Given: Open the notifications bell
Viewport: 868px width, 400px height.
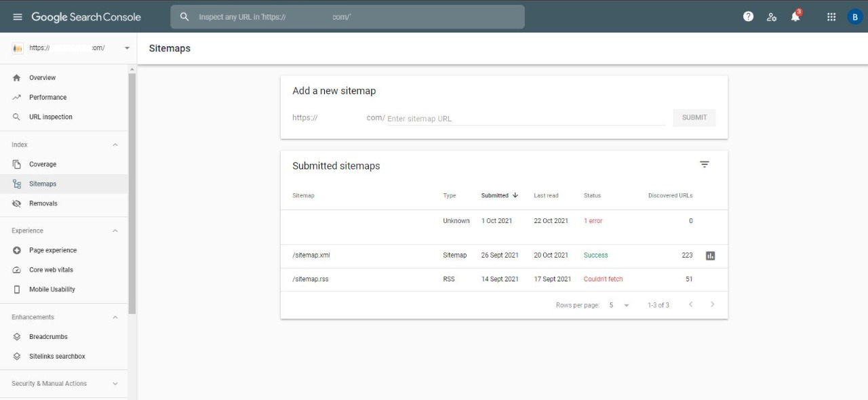Looking at the screenshot, I should tap(795, 17).
